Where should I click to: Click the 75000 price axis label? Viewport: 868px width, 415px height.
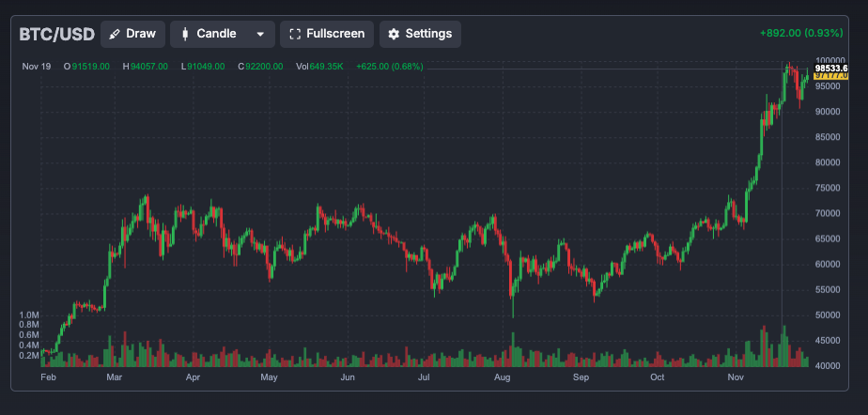[x=828, y=188]
